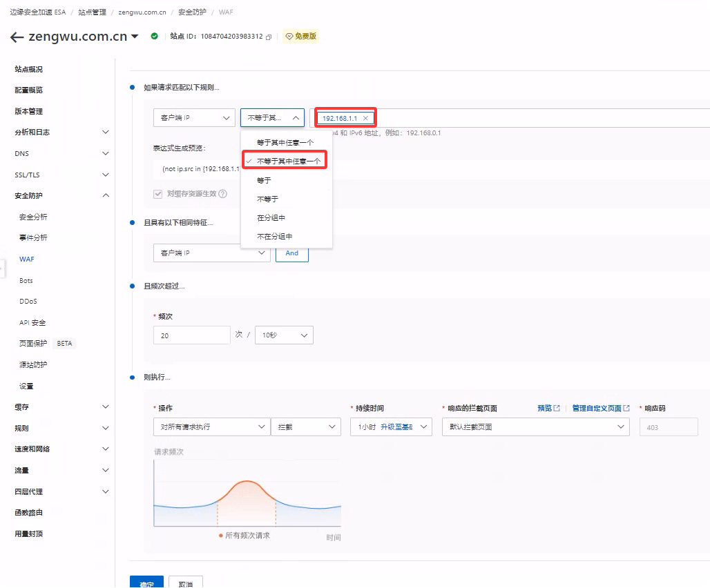Open the site switcher caret next to zengwu.com.cn

tap(135, 37)
